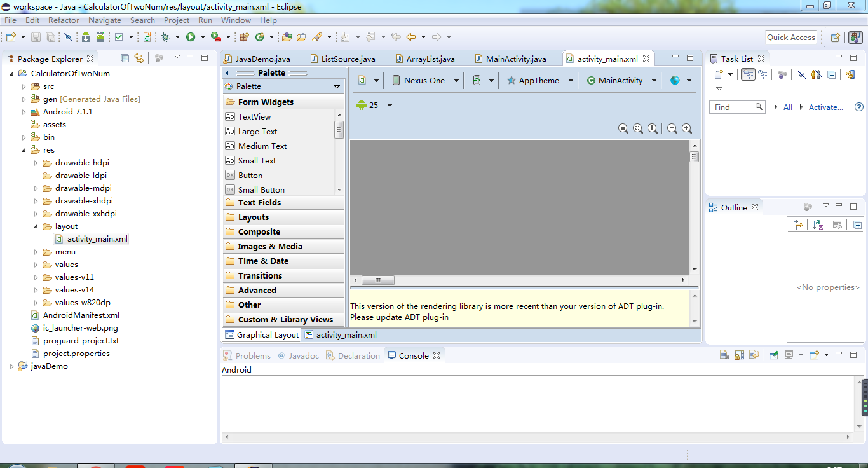The width and height of the screenshot is (868, 468).
Task: Click Sort alphabetically icon in Outline properties
Action: [x=818, y=224]
